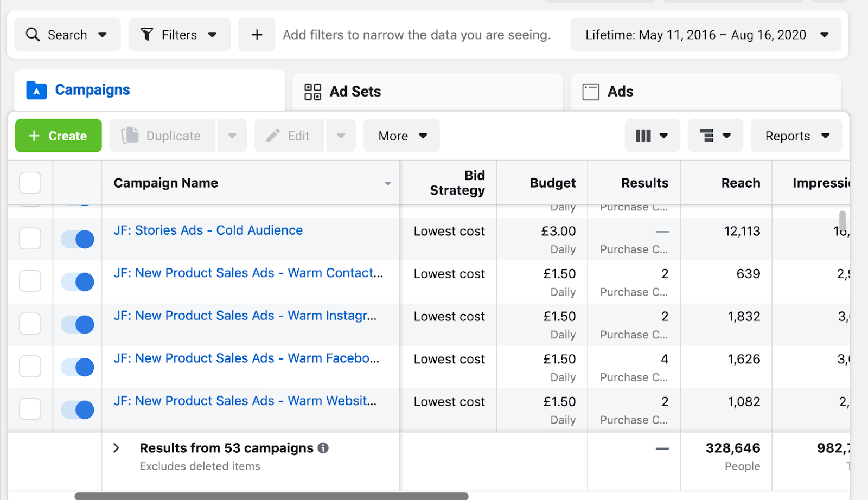Click the plus icon to add filter

tap(257, 35)
